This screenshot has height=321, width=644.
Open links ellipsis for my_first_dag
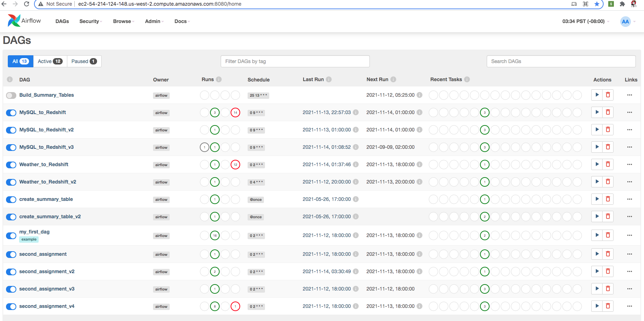(x=629, y=235)
